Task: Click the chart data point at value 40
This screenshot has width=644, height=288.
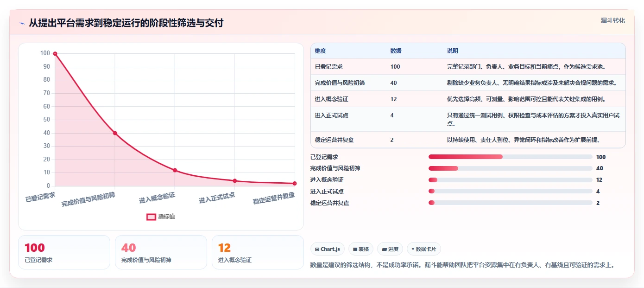Action: 115,133
